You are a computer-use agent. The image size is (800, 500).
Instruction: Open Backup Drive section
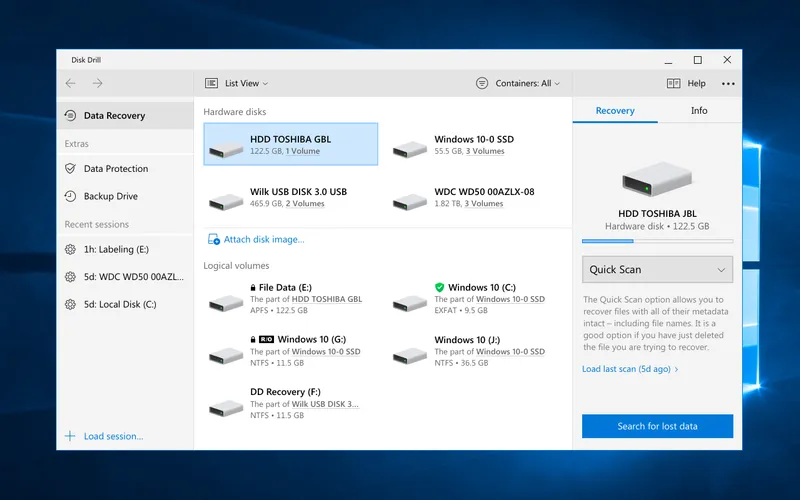[126, 196]
